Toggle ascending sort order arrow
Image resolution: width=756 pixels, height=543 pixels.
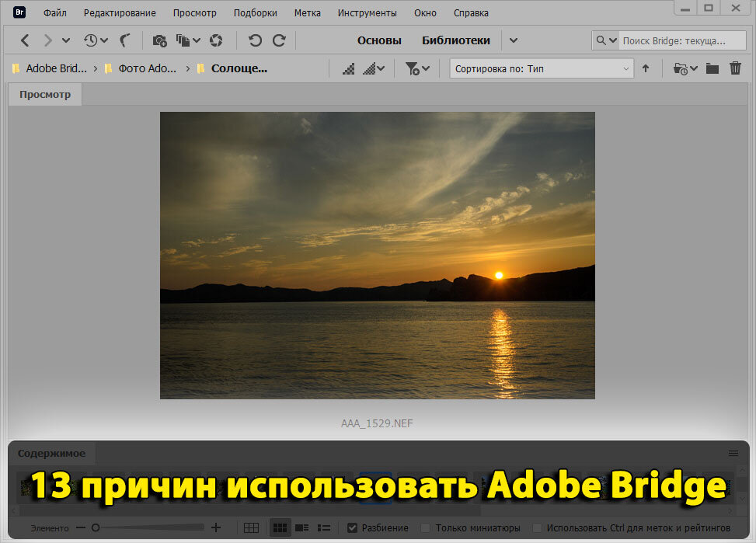pyautogui.click(x=646, y=68)
